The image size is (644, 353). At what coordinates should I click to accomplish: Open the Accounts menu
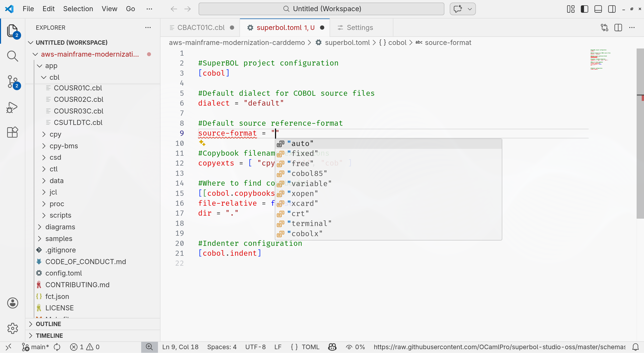coord(12,303)
